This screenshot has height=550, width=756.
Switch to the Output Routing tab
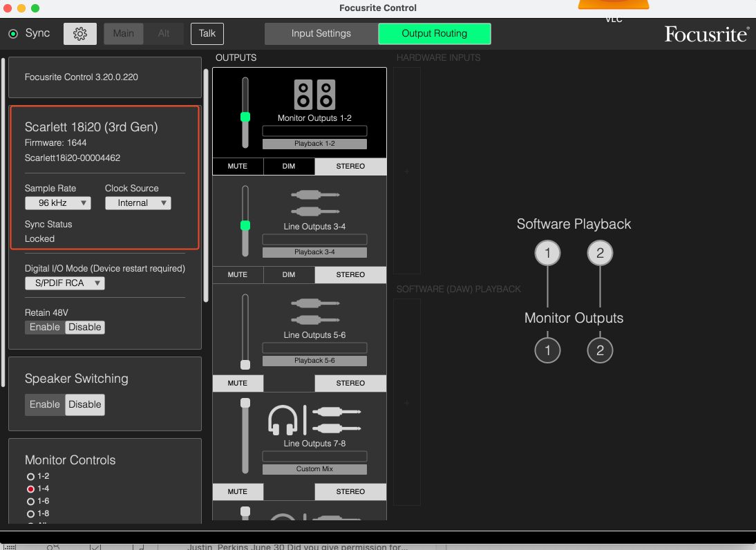point(435,34)
